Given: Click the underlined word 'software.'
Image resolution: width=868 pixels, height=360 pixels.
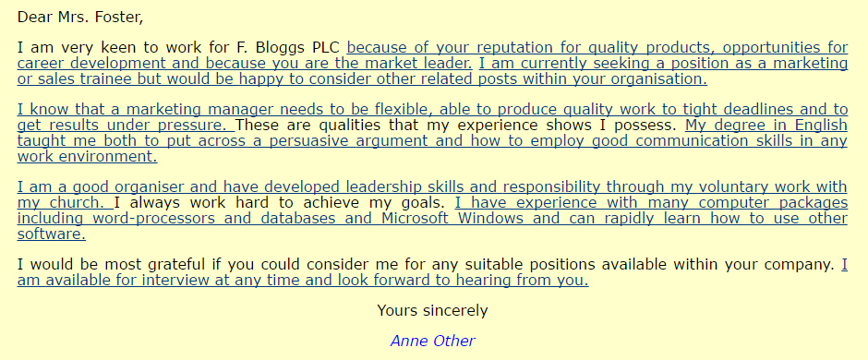Looking at the screenshot, I should point(52,234).
